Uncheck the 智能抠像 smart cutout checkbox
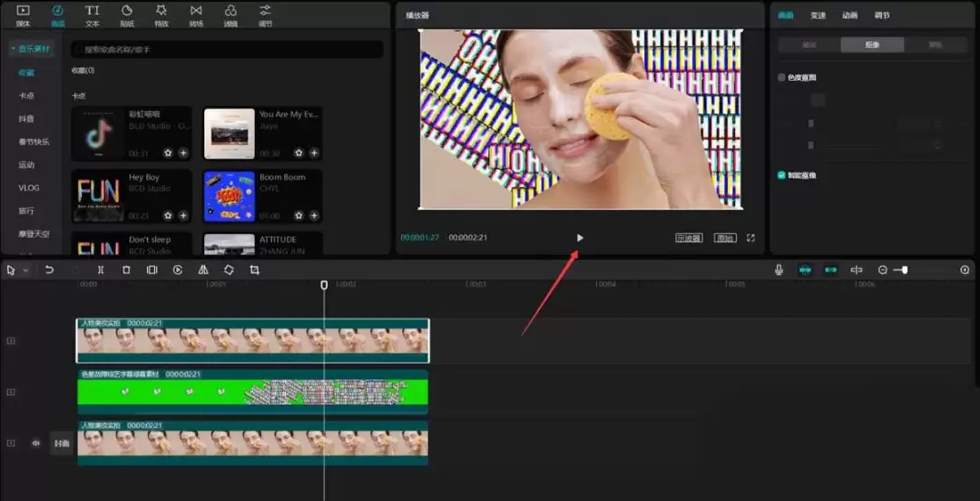The width and height of the screenshot is (980, 501). click(781, 175)
